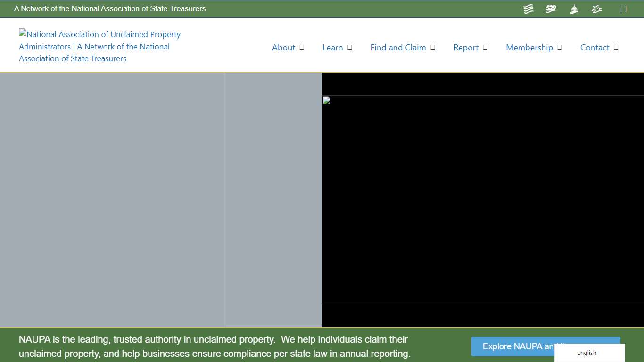Click the National Association of State Treasurers banner link
The image size is (644, 362).
click(110, 8)
